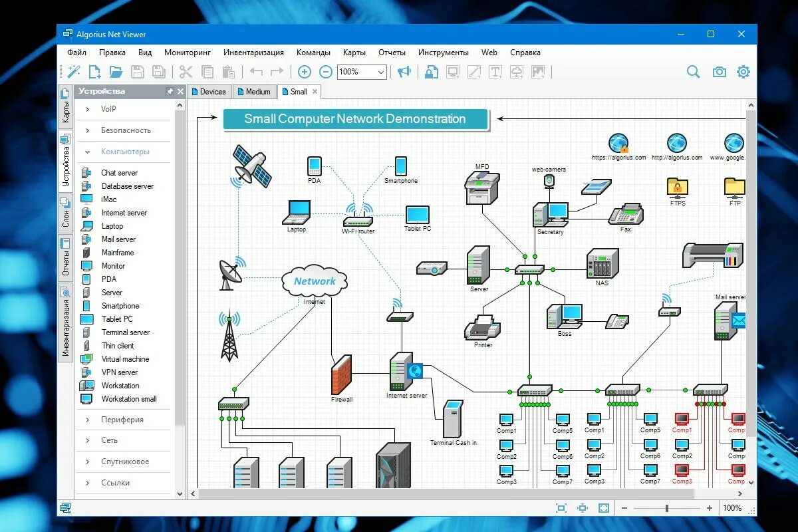Open a file with the folder icon

coord(116,72)
